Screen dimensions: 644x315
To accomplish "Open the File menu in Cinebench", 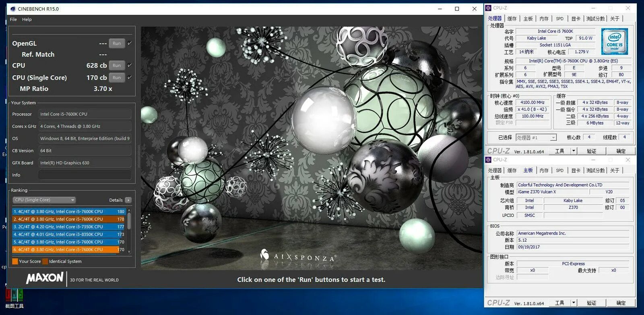I will click(x=13, y=19).
